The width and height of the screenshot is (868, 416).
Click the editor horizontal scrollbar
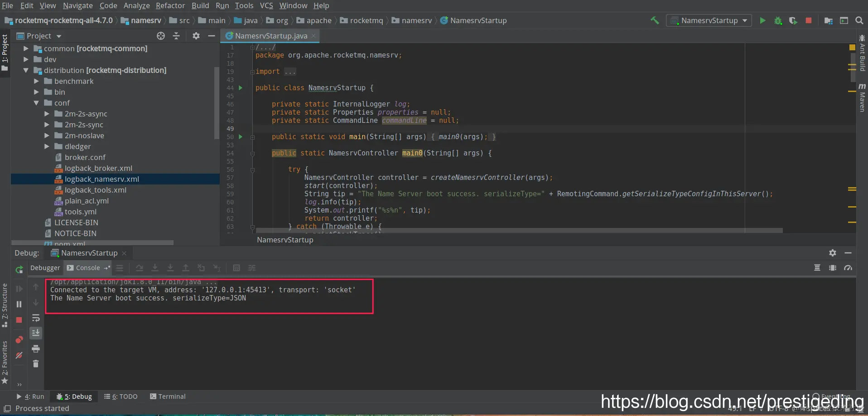(519, 231)
